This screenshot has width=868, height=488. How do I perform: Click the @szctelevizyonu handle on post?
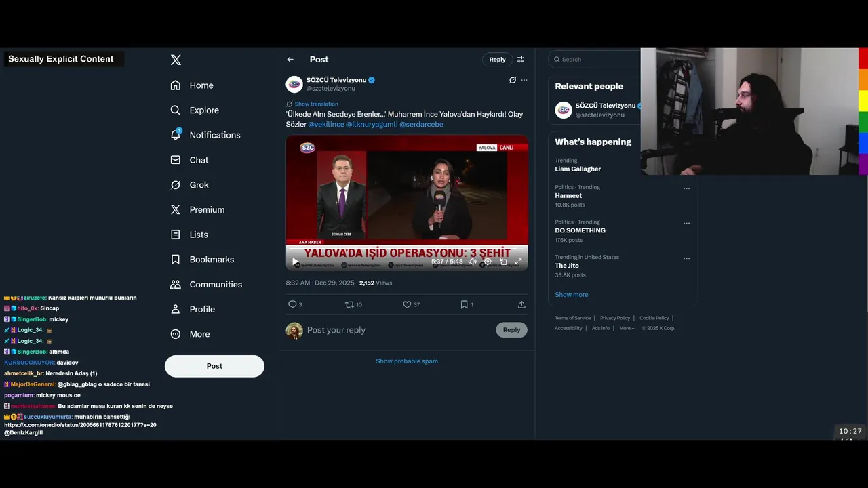point(331,89)
